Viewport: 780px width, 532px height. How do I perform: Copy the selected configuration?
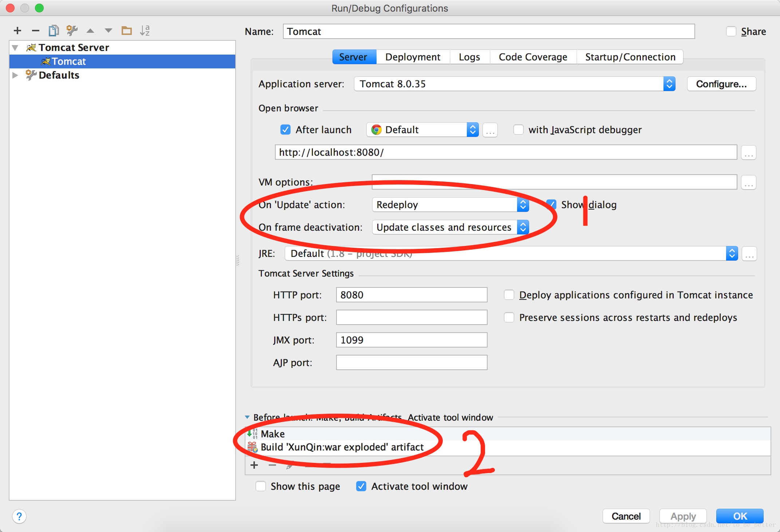tap(54, 31)
